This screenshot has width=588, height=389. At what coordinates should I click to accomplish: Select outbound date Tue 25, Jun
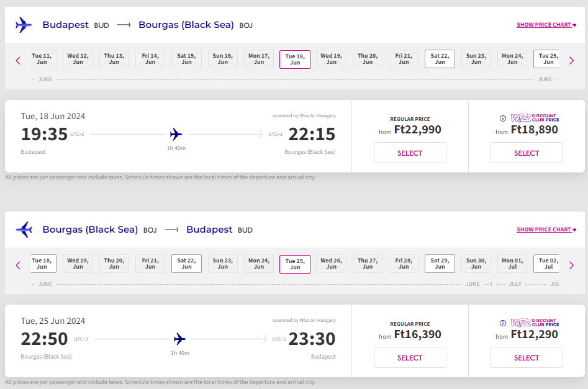coord(546,59)
